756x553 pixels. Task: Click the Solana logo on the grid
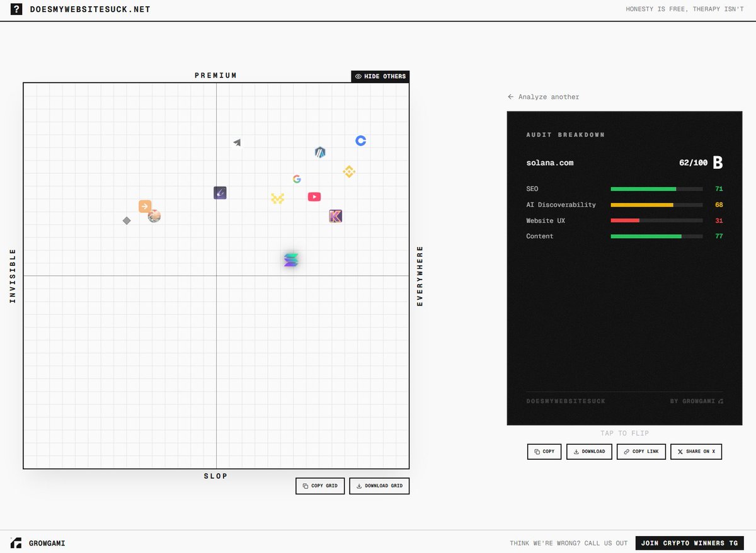290,259
